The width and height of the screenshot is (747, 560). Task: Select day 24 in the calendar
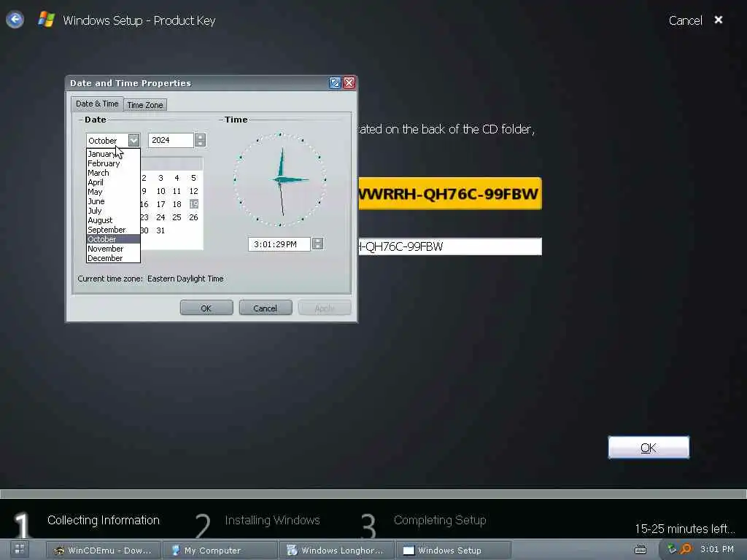(160, 217)
